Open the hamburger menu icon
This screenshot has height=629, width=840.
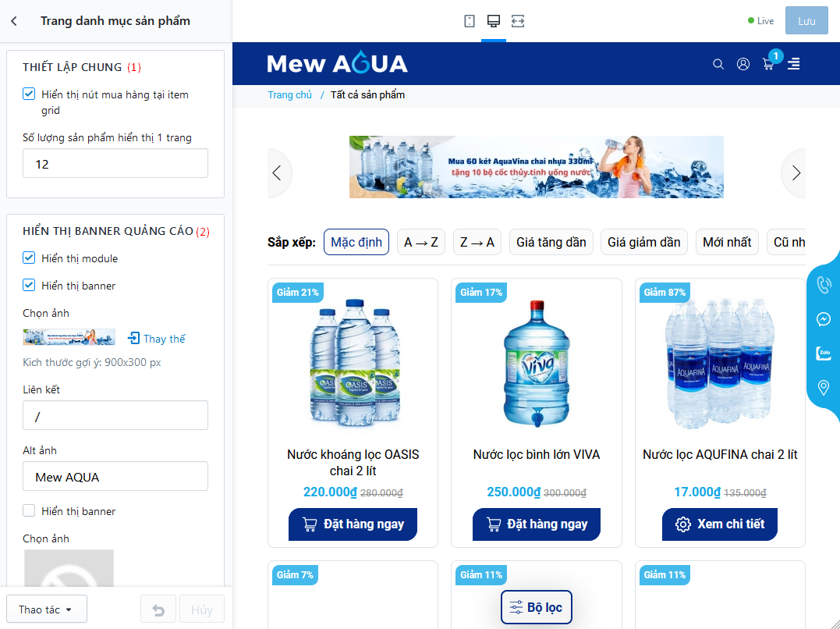[x=793, y=64]
